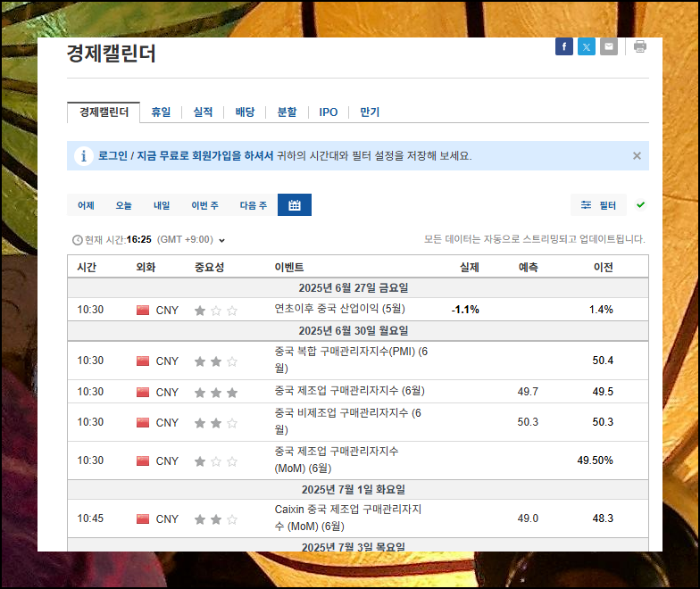The image size is (700, 589).
Task: Click China flag in 복합 구매관리자지수 row
Action: (x=143, y=361)
